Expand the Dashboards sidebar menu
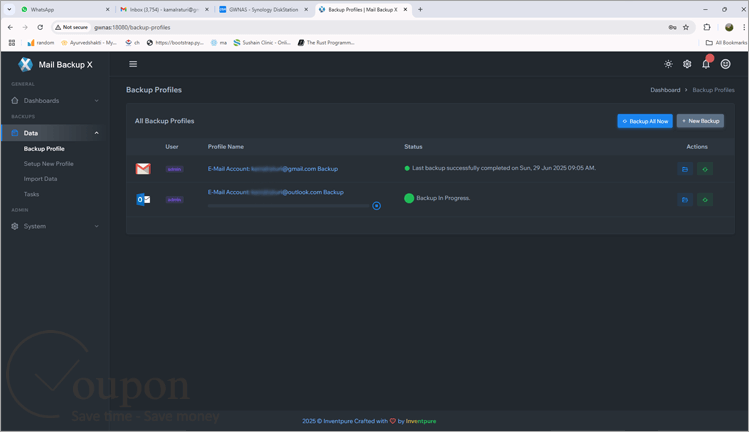Screen dimensions: 749x432 point(55,101)
